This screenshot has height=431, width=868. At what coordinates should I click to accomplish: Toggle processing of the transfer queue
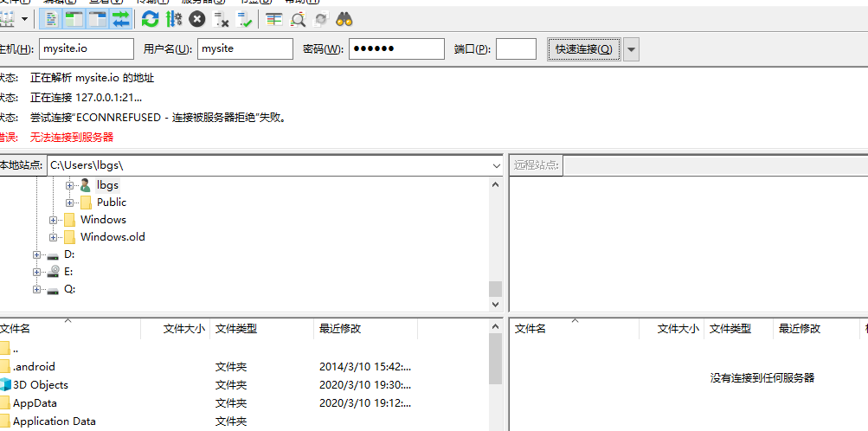174,20
